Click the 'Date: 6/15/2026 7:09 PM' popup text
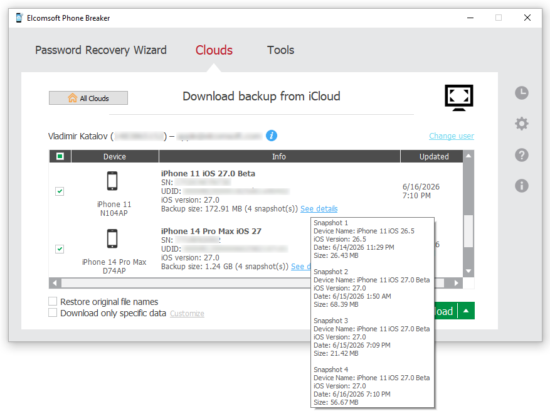Viewport: 550px width, 416px height. tap(352, 345)
